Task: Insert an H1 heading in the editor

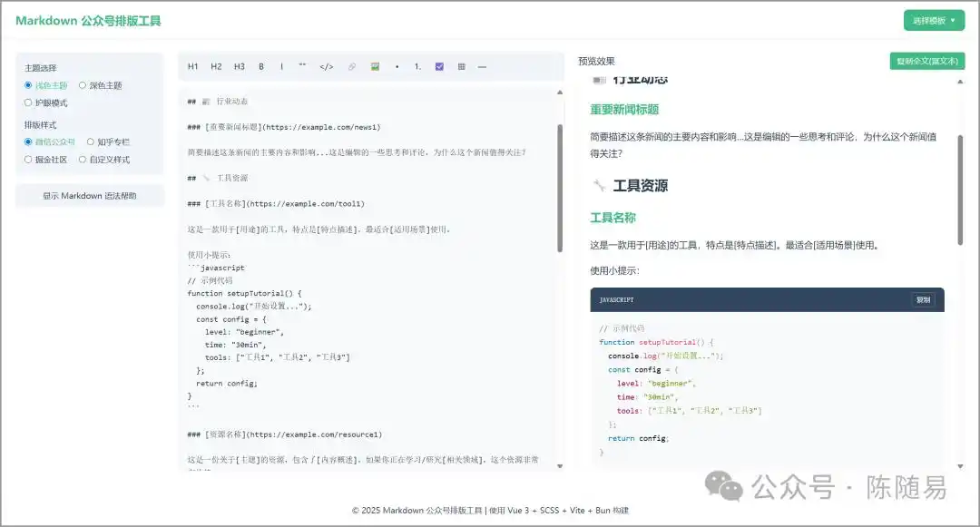Action: click(192, 66)
